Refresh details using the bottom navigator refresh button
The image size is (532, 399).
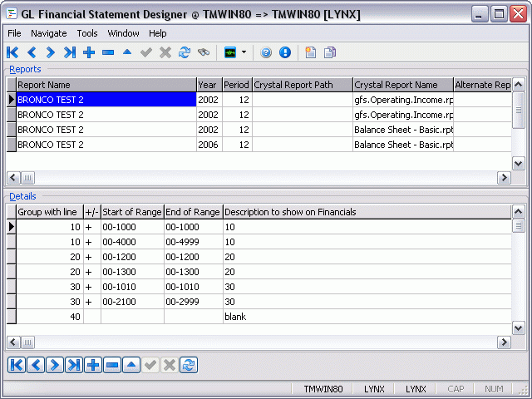pos(189,365)
